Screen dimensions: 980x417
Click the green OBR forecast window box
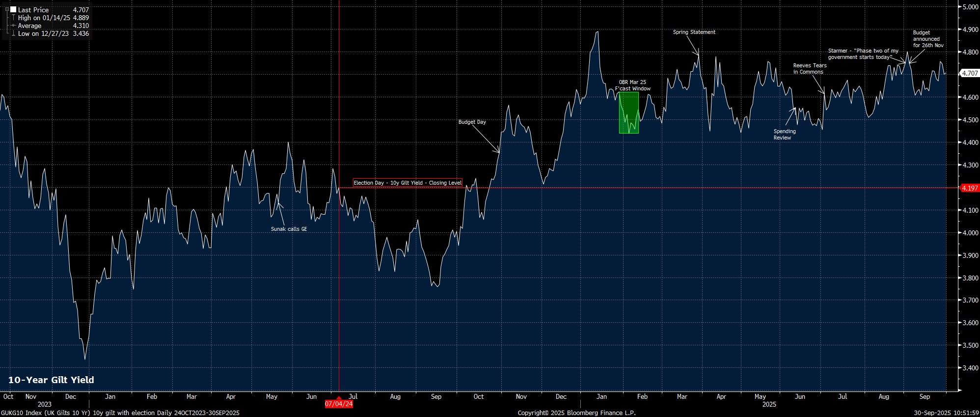tap(629, 112)
